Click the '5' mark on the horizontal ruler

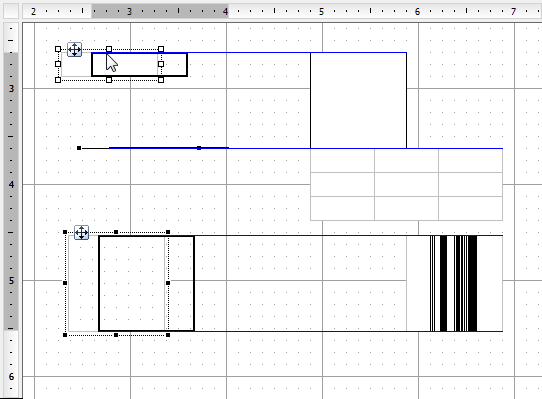[321, 12]
